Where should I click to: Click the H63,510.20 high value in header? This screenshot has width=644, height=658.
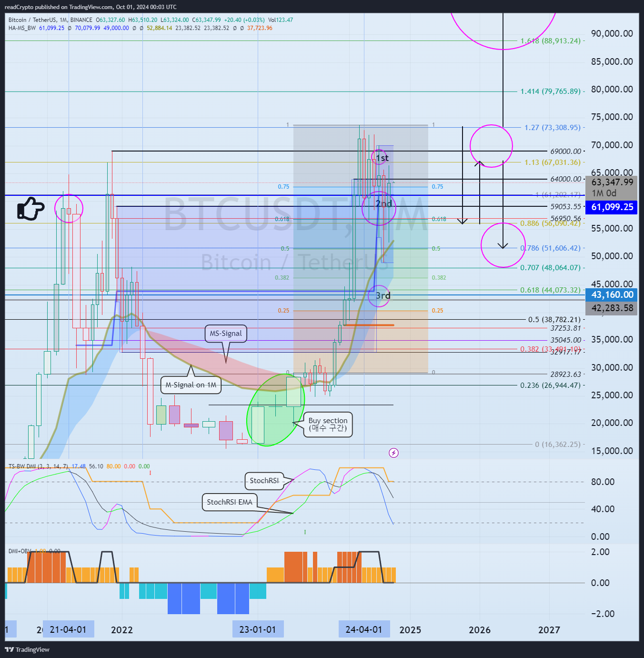tap(143, 20)
